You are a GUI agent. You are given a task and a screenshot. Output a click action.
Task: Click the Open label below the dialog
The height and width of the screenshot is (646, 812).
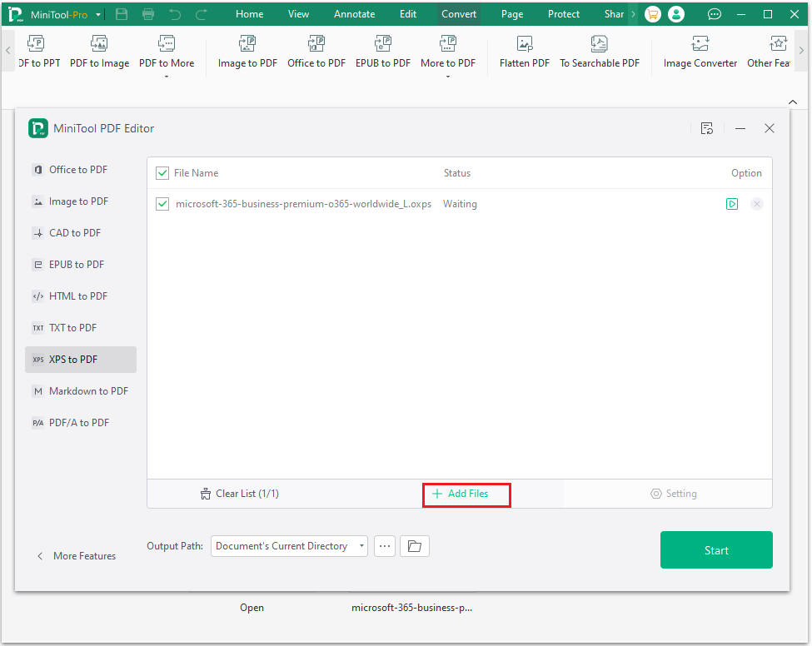point(252,608)
